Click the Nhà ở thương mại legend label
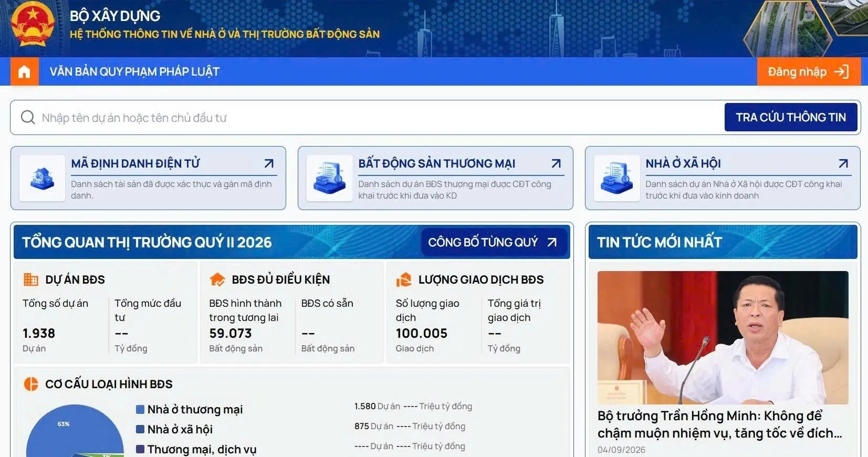 pyautogui.click(x=195, y=409)
